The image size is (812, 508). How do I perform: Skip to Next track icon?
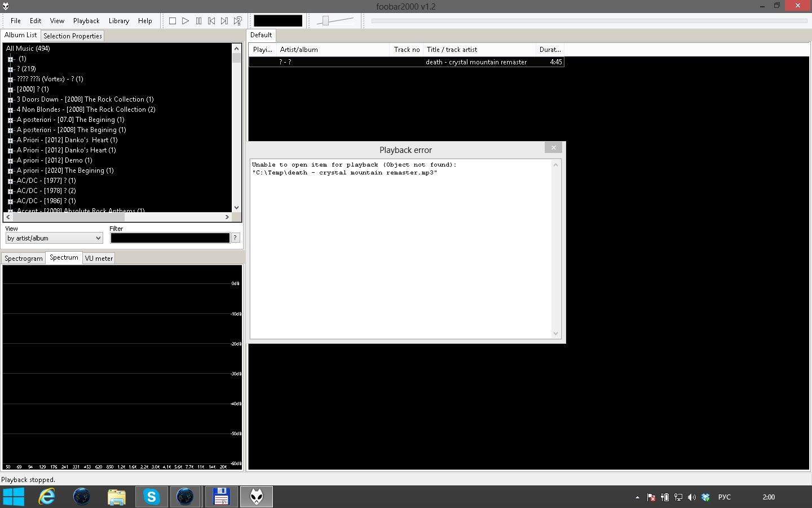[x=224, y=21]
